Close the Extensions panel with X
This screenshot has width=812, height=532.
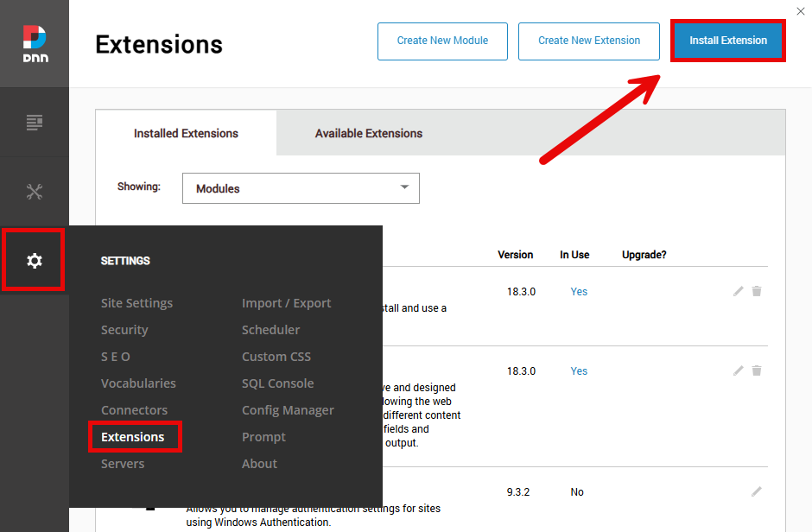[x=800, y=10]
